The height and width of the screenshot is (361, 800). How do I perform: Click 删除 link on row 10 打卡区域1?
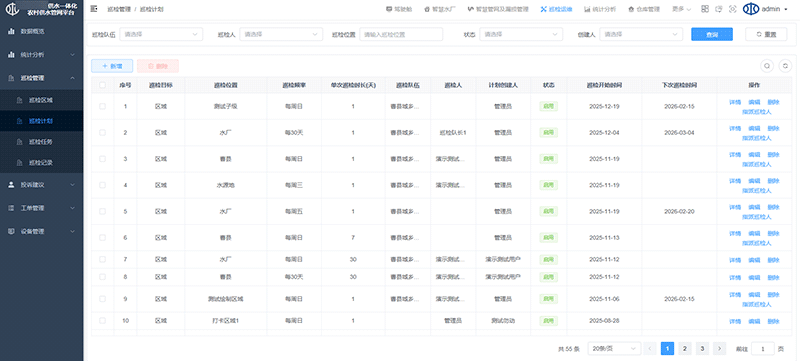pos(773,321)
